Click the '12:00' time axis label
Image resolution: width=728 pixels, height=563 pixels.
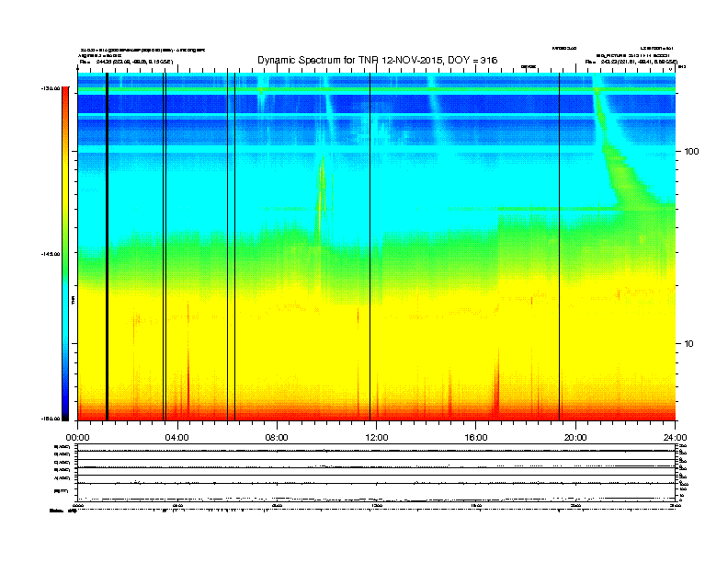click(x=377, y=438)
